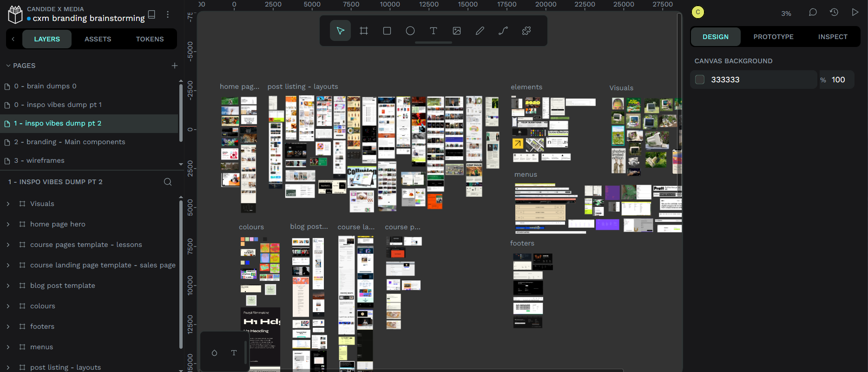Expand the colours board layer
This screenshot has height=372, width=868.
point(8,306)
